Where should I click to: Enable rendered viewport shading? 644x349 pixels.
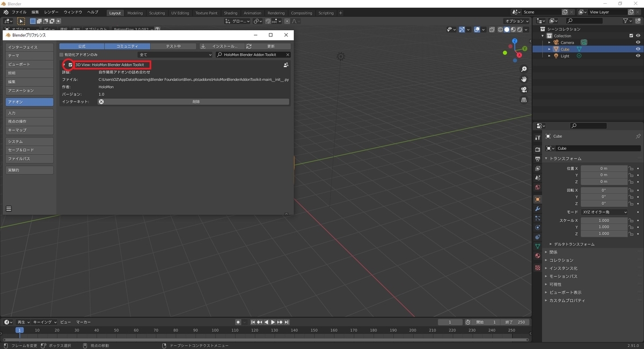[x=520, y=30]
